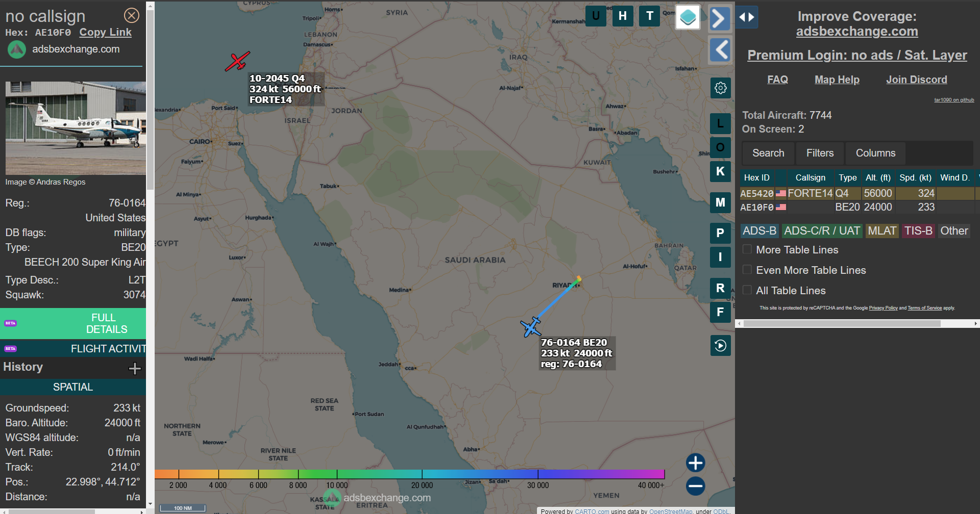Enable More Table Lines checkbox
This screenshot has height=514, width=980.
[x=747, y=249]
